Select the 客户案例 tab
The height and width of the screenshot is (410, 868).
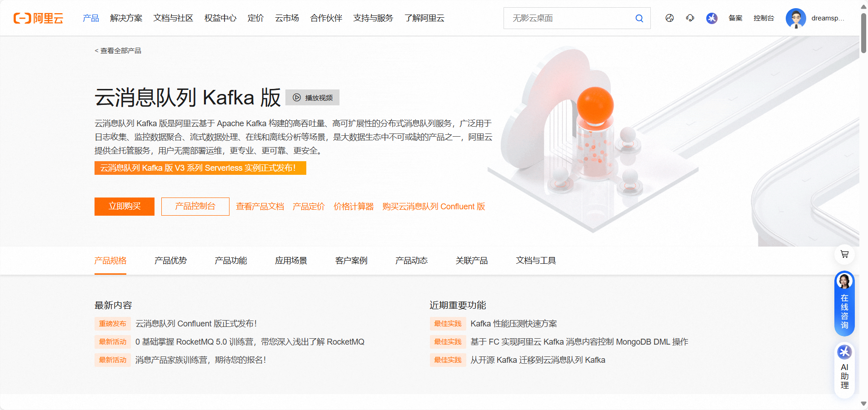351,261
